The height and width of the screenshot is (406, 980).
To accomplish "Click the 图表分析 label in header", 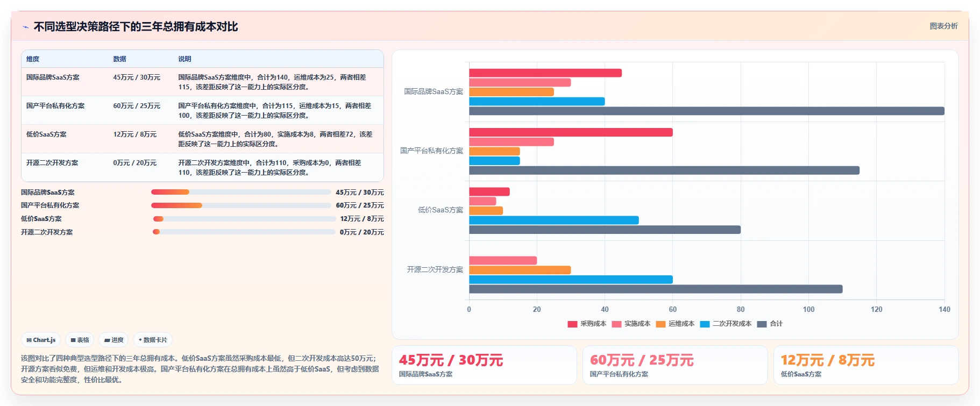I will pos(943,26).
